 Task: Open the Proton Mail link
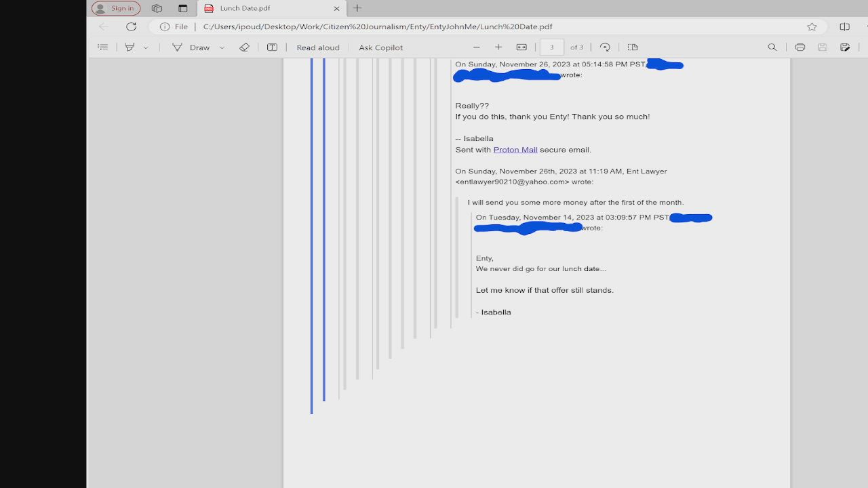(x=515, y=150)
